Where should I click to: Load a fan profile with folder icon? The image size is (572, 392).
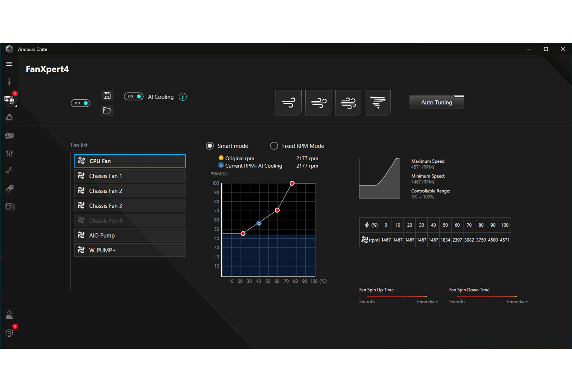[x=107, y=110]
